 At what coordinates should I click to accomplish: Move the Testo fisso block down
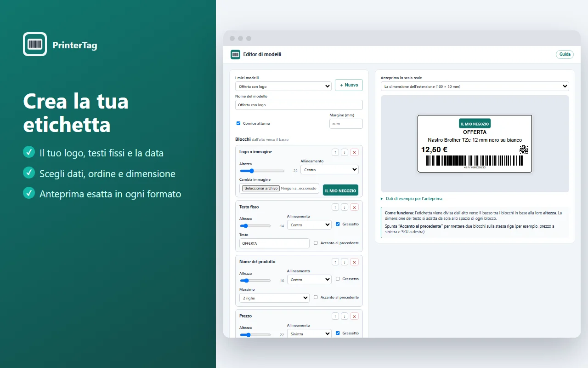point(345,207)
